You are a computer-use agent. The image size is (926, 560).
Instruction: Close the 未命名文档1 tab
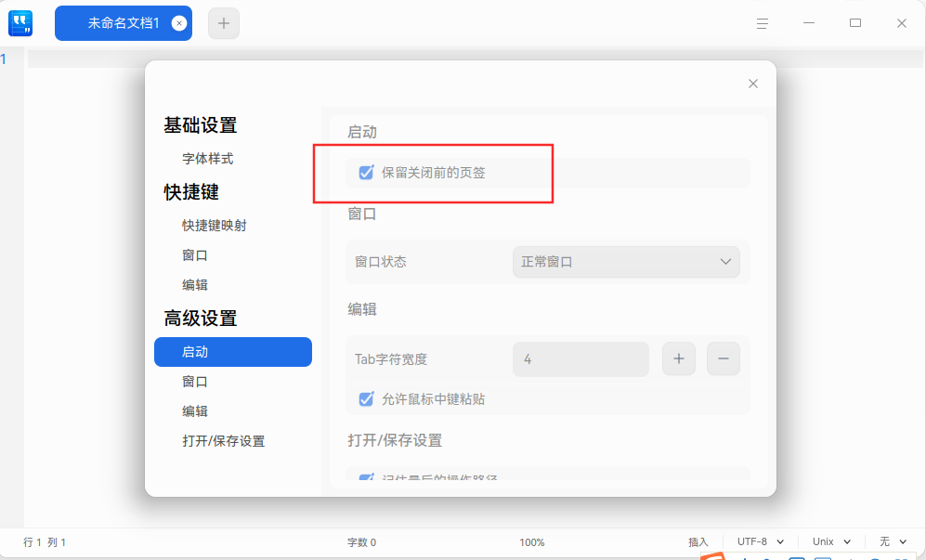[179, 23]
